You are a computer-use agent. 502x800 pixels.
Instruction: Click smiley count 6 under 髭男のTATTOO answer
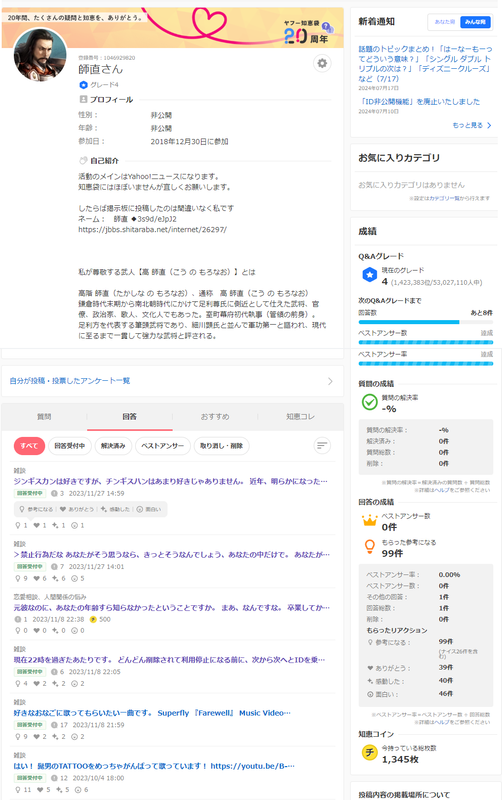pyautogui.click(x=81, y=789)
